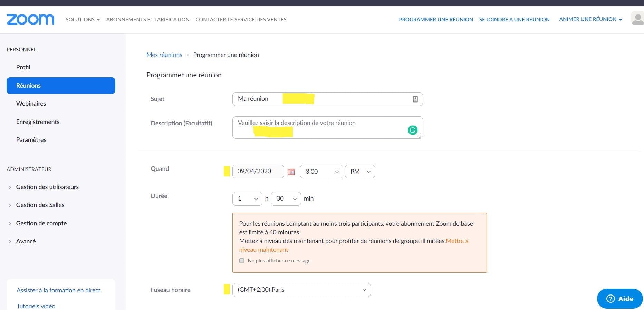The width and height of the screenshot is (644, 310).
Task: Open the duration hours dropdown
Action: tap(247, 199)
